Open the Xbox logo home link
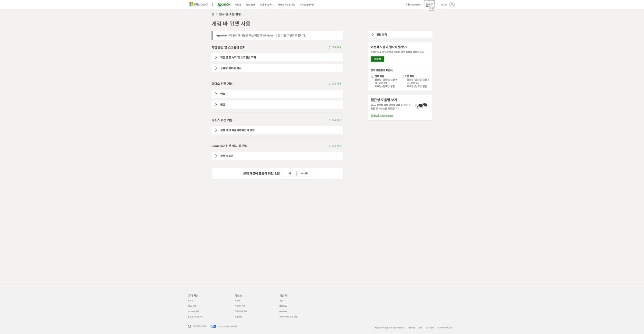Image resolution: width=644 pixels, height=334 pixels. (x=224, y=5)
